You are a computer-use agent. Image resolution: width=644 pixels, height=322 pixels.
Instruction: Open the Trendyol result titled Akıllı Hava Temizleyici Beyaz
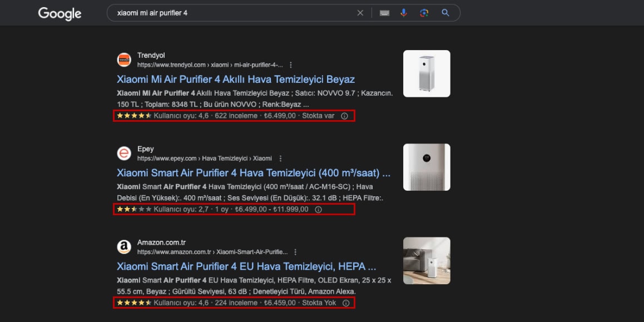coord(236,80)
